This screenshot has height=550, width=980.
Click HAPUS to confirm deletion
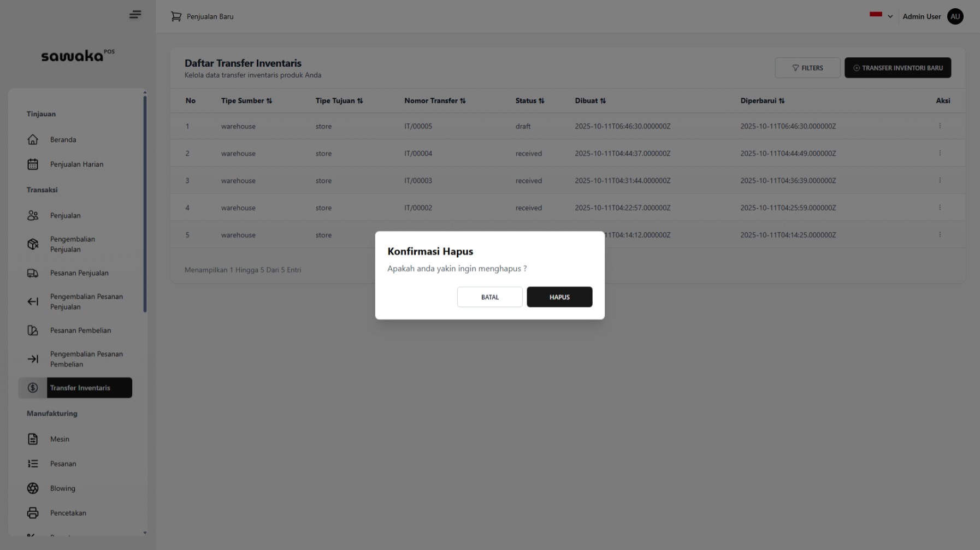[x=559, y=297]
